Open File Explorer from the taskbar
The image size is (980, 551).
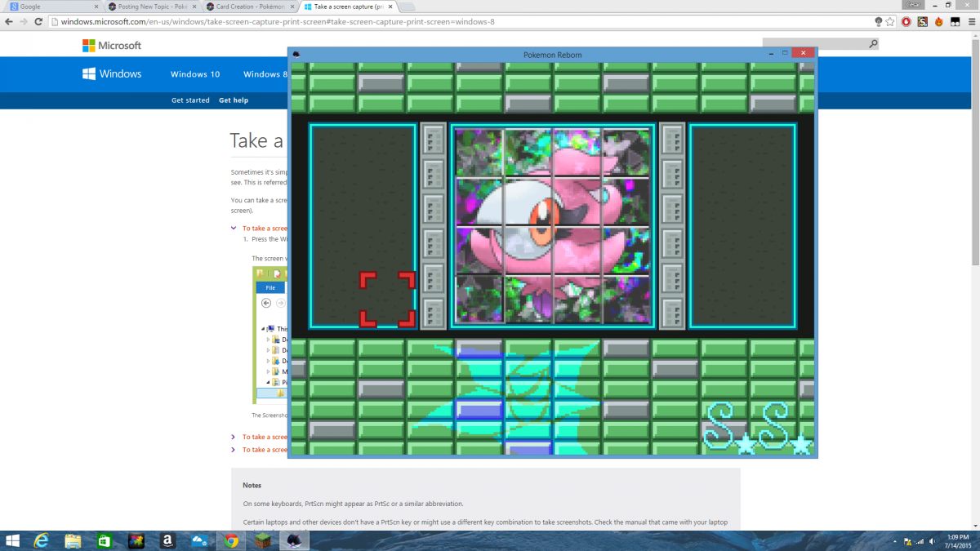pos(73,540)
